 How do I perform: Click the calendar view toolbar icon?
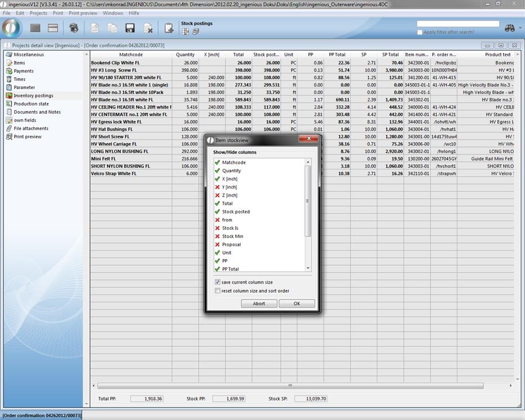(53, 28)
